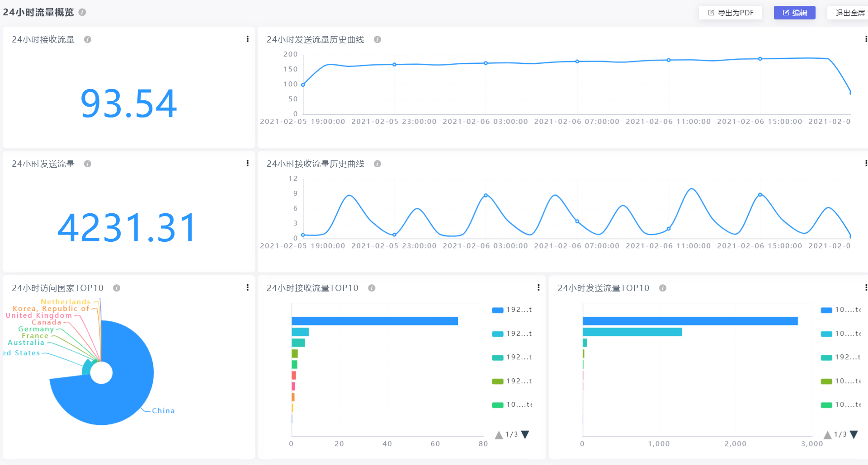This screenshot has width=868, height=465.
Task: Click the Korea, Republic of pie label
Action: tap(51, 309)
